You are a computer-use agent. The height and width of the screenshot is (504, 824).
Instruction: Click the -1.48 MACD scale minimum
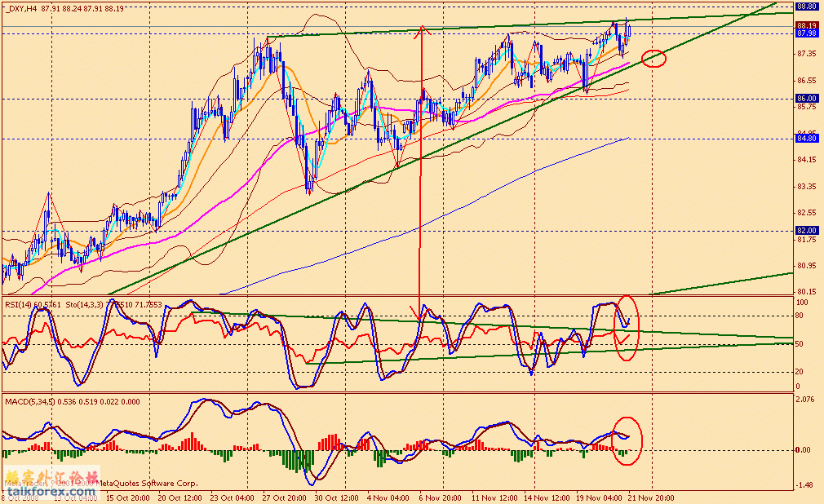pyautogui.click(x=804, y=485)
